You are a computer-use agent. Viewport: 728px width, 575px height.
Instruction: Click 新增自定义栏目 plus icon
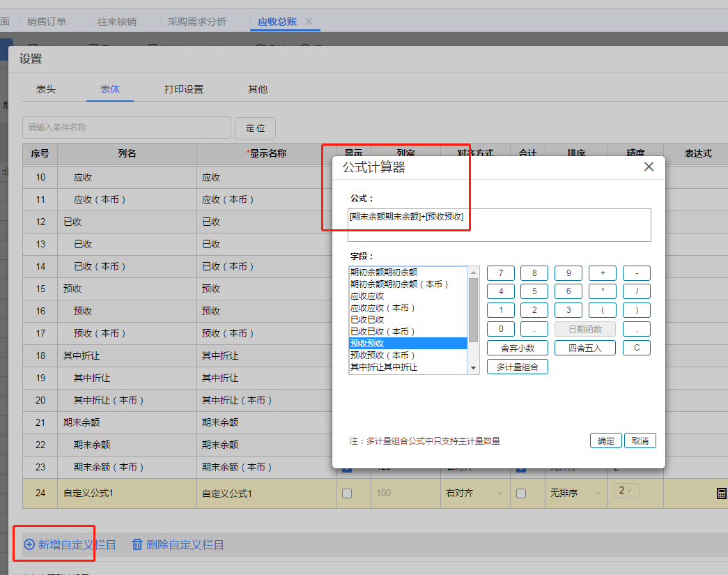point(29,544)
